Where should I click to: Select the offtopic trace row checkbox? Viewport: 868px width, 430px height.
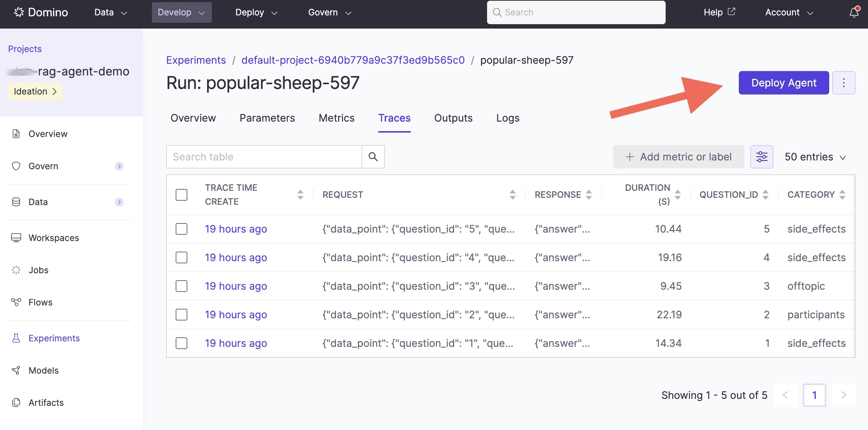(182, 286)
